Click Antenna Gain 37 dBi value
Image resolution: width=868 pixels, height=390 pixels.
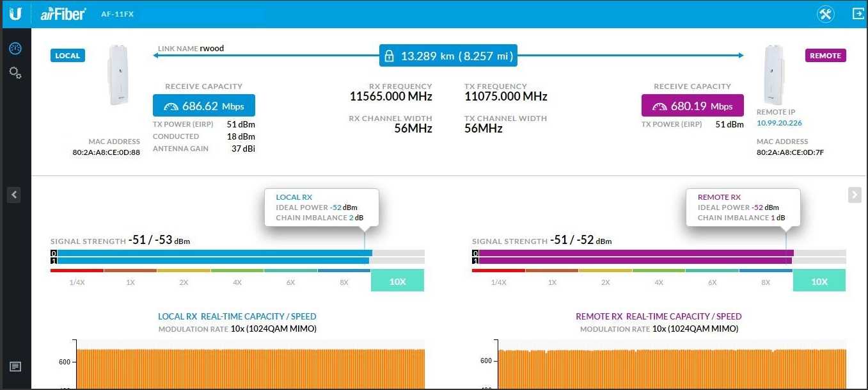[243, 149]
